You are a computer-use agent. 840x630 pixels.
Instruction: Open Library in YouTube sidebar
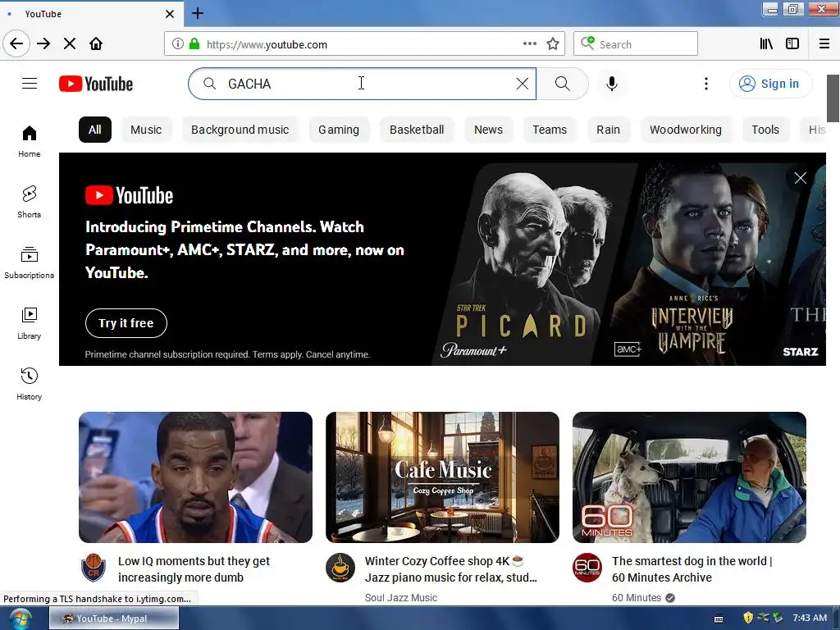[30, 323]
